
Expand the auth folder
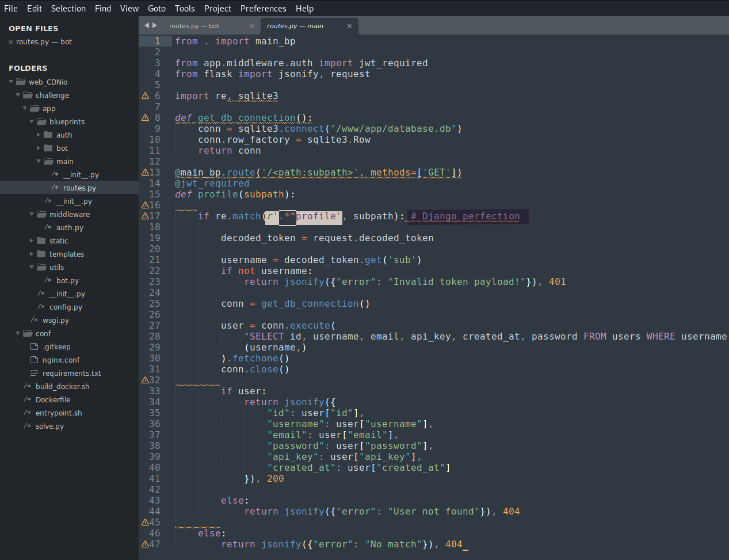click(x=39, y=135)
